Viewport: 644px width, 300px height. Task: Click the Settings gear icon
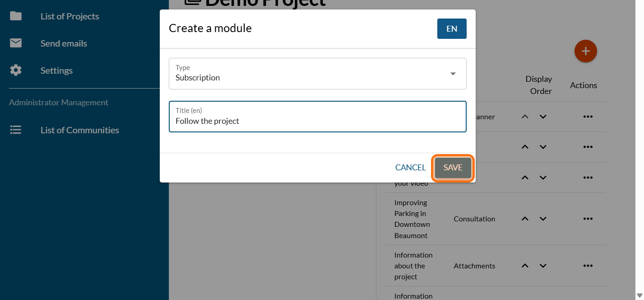[16, 70]
